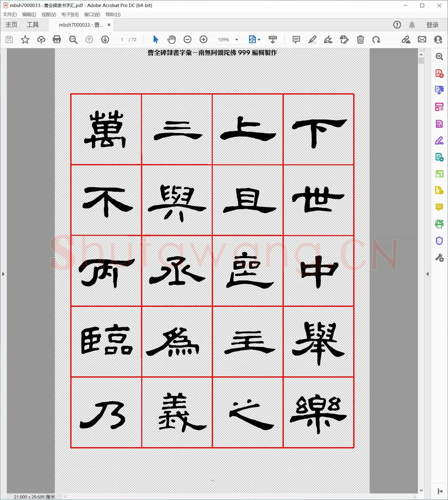
Task: Add bookmark with the star icon
Action: (25, 39)
